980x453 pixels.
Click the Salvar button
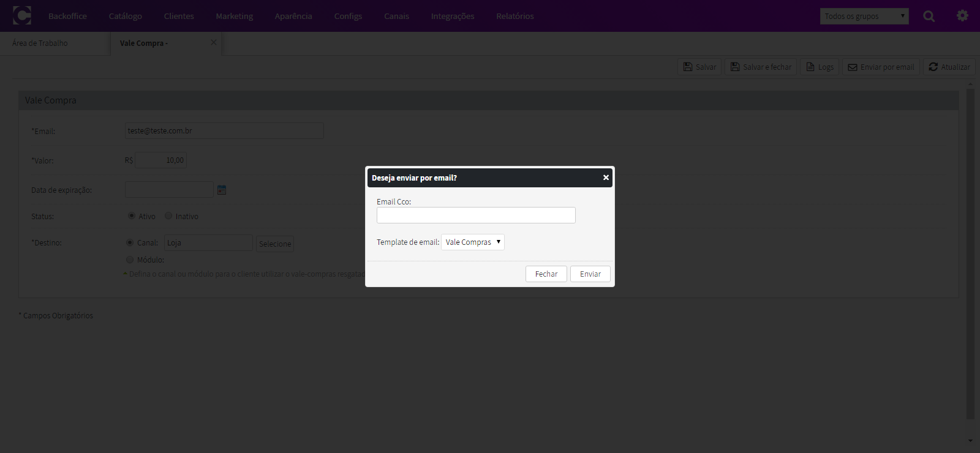click(699, 67)
